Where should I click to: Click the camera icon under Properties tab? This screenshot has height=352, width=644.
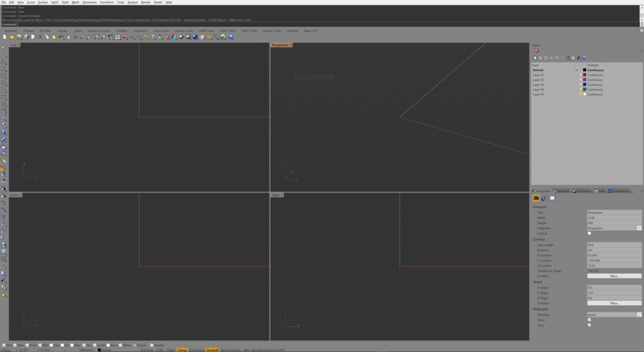(536, 198)
